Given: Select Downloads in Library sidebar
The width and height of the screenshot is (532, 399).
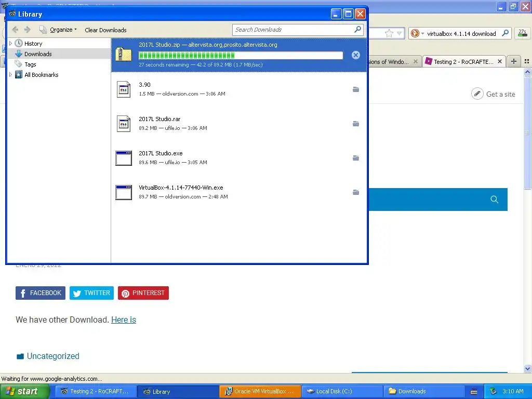Looking at the screenshot, I should point(38,54).
